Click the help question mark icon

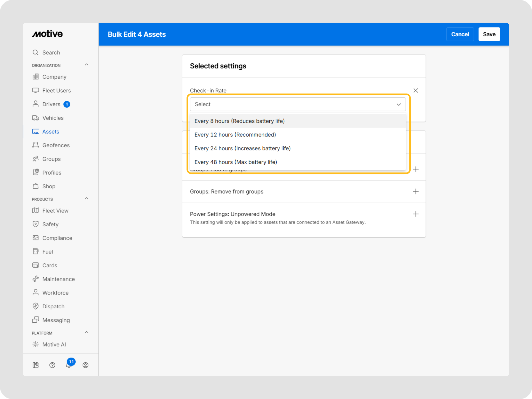[x=52, y=365]
